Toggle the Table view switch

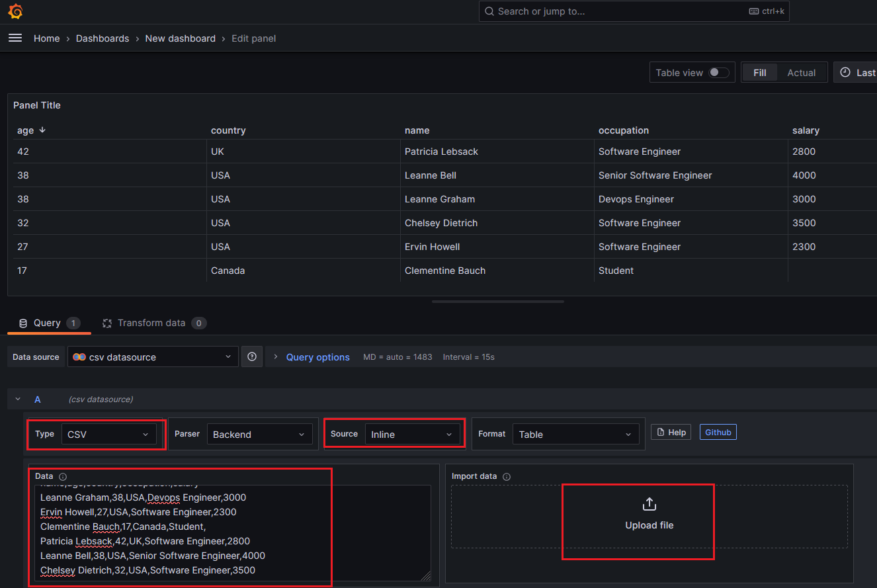[719, 73]
